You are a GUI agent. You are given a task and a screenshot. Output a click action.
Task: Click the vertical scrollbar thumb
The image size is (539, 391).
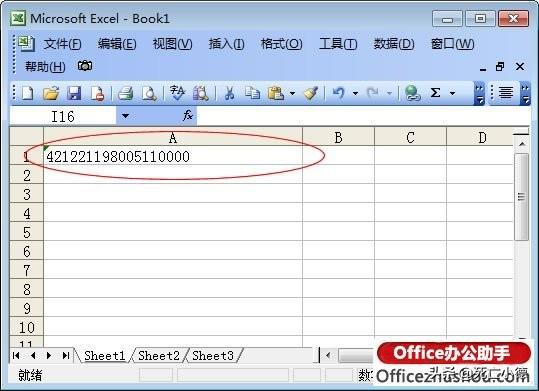[522, 197]
